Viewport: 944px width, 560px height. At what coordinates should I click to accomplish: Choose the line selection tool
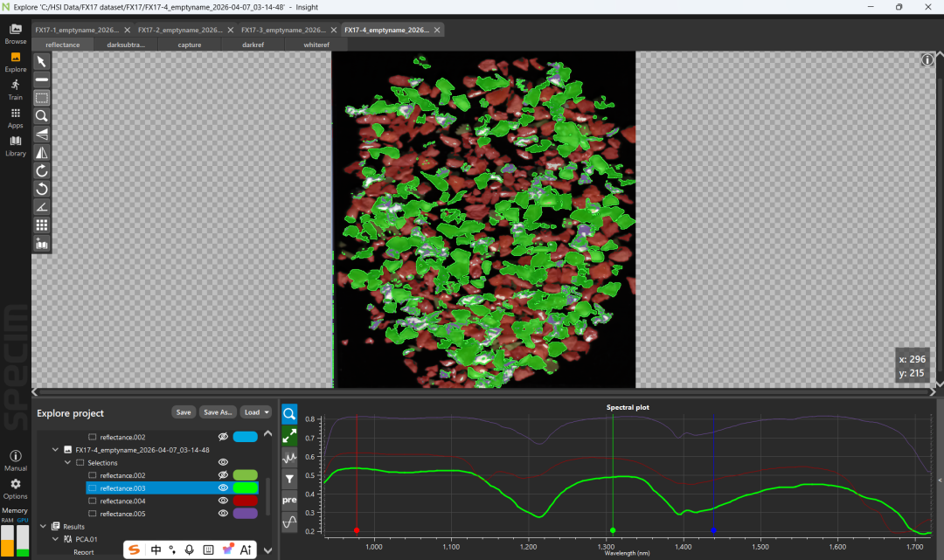pos(42,80)
